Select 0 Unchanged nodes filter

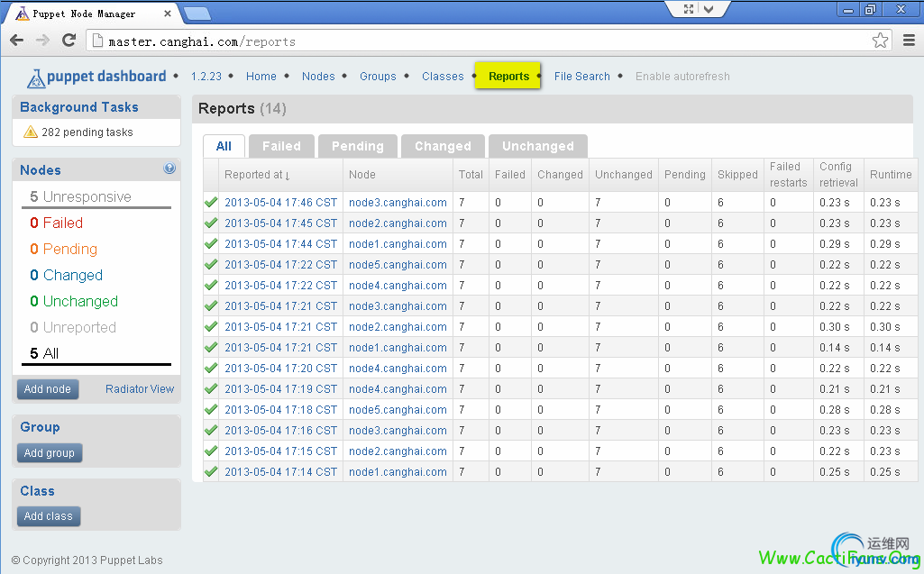[74, 301]
